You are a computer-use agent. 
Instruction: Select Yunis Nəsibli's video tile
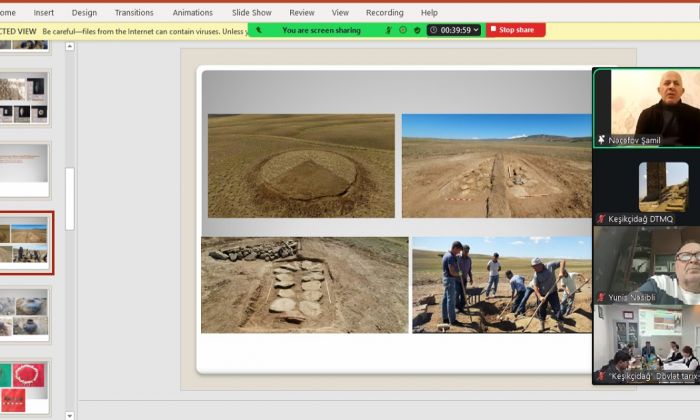click(645, 265)
